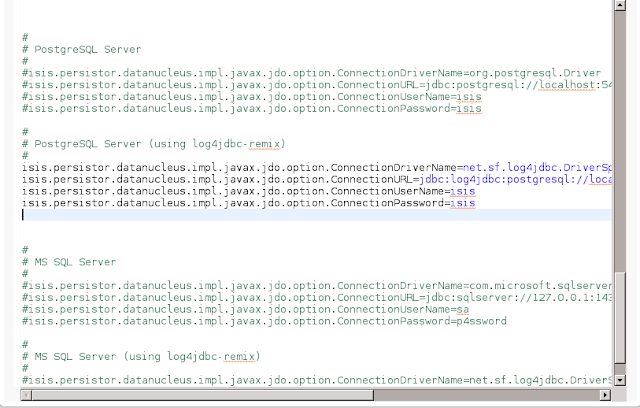Click the '# PostgreSQL Server' comment line

coord(82,49)
